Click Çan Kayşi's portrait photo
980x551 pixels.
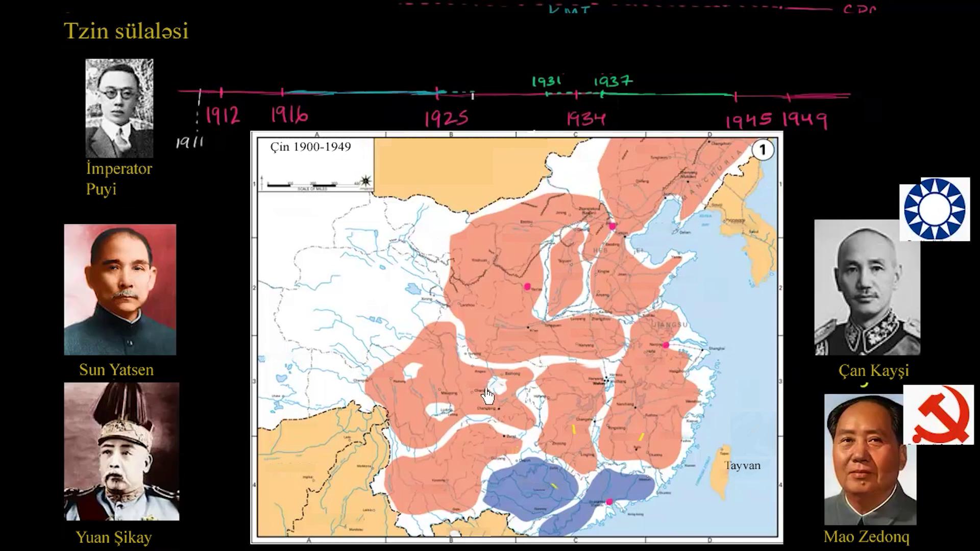point(867,287)
